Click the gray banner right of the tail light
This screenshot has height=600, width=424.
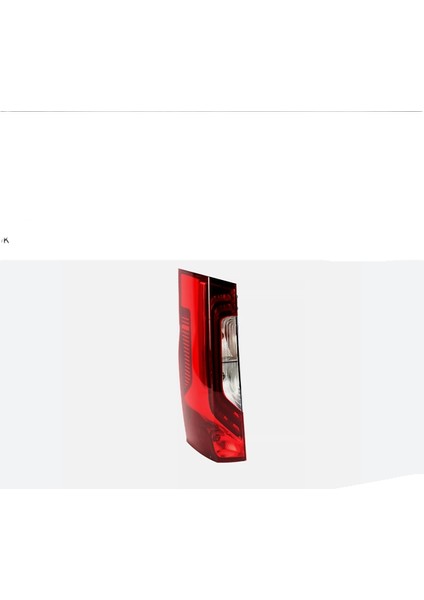[x=335, y=373]
